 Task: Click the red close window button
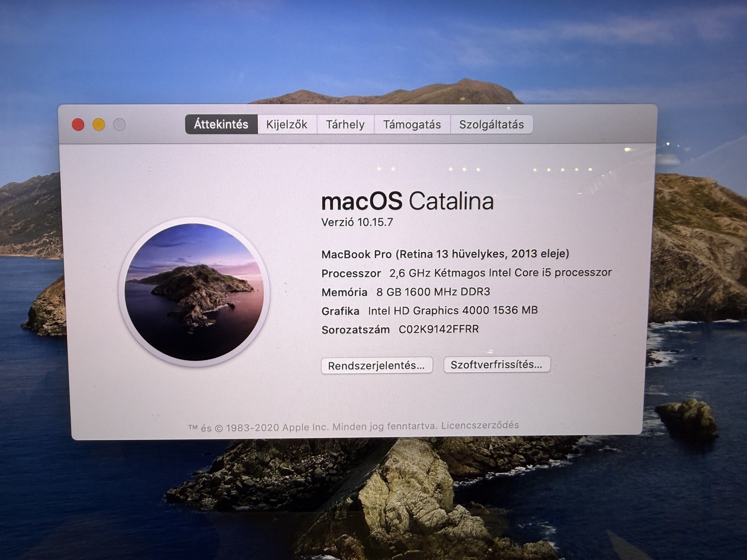[x=78, y=125]
